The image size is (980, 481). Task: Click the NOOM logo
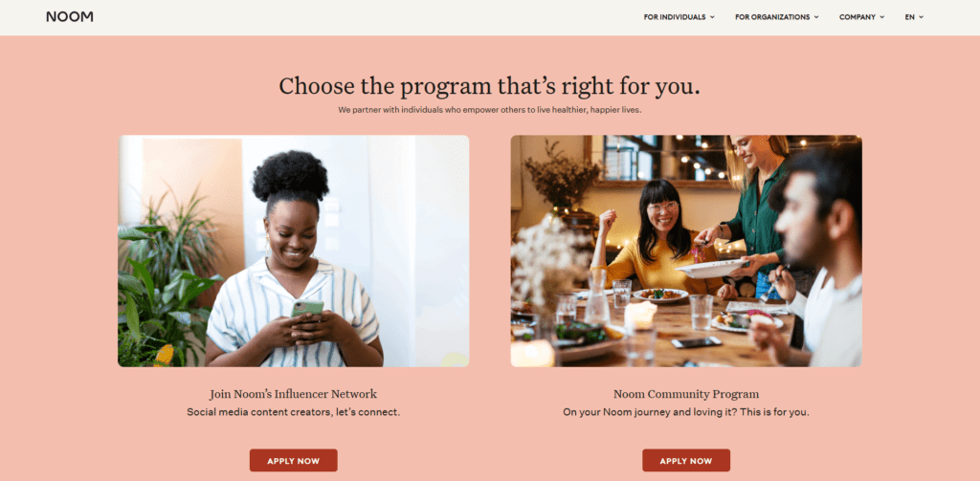pyautogui.click(x=69, y=17)
